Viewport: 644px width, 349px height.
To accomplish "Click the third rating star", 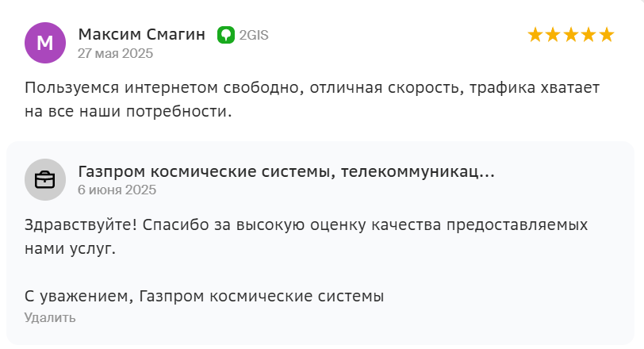I will [571, 35].
